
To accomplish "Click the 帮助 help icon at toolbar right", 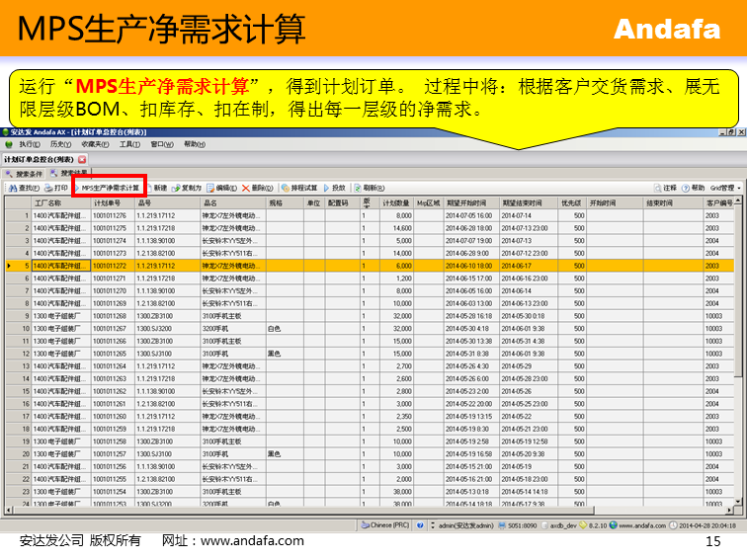I will pos(693,188).
